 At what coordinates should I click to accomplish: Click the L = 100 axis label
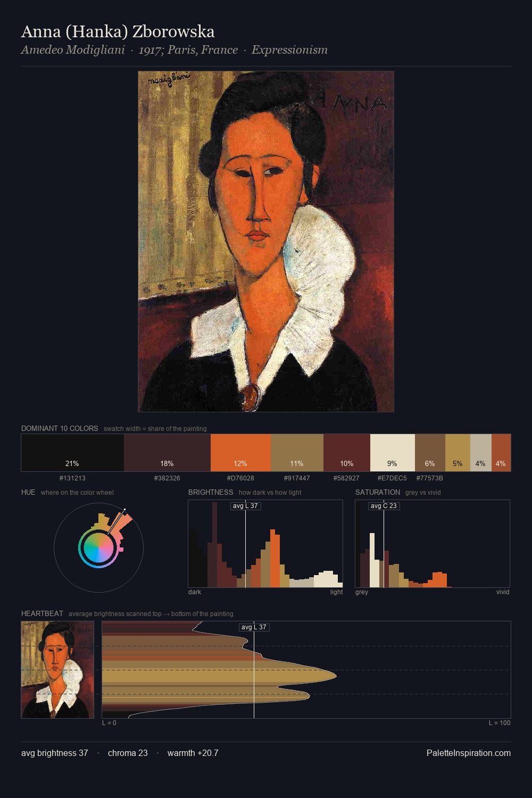click(x=500, y=723)
